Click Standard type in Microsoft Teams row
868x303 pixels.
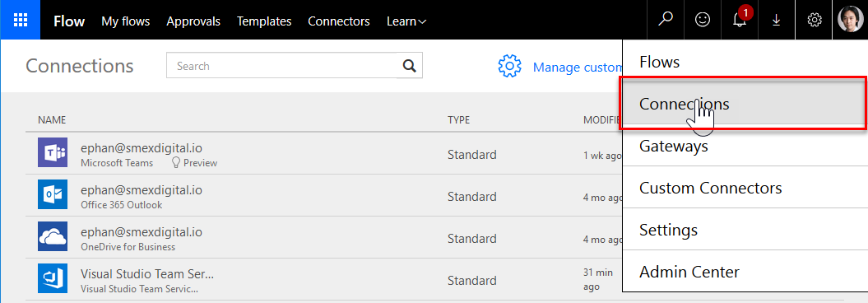point(471,155)
